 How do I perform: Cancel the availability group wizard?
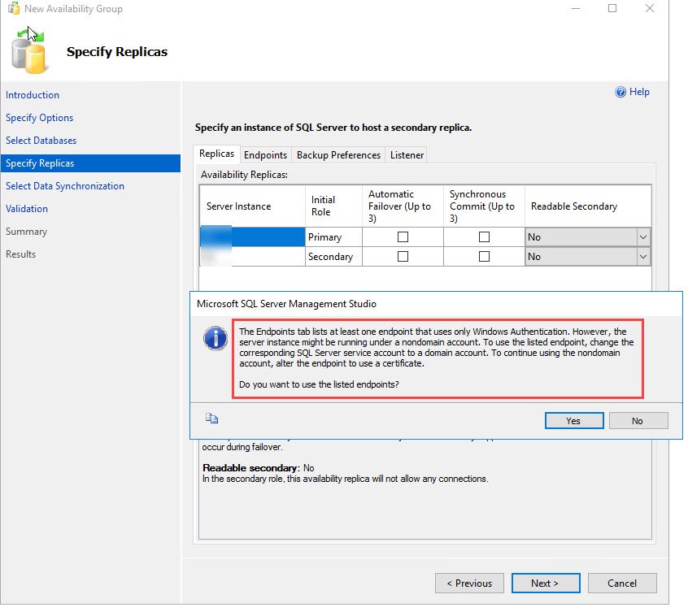pos(622,583)
